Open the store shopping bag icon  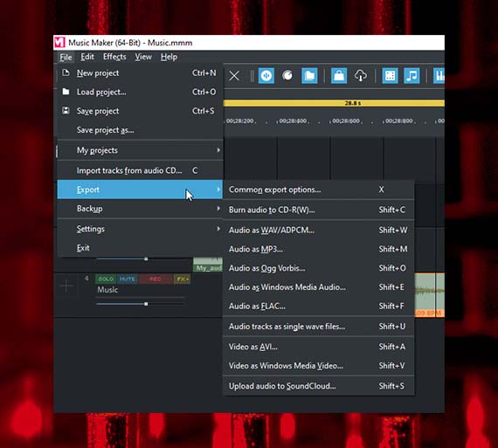[x=339, y=76]
